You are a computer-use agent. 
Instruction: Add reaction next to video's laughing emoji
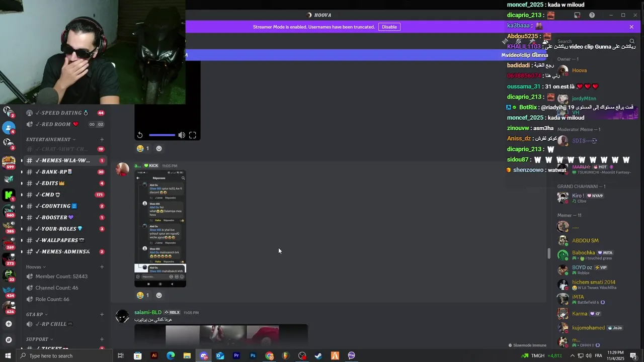[159, 148]
